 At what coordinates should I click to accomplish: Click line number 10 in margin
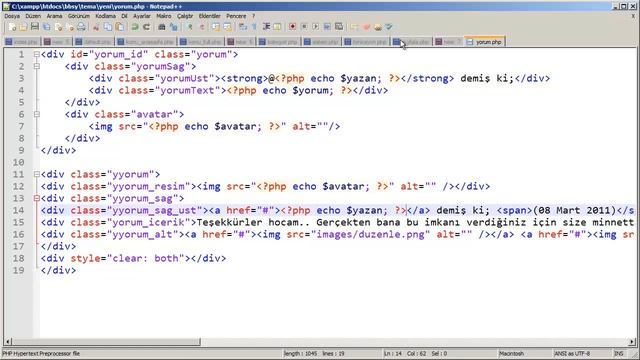[x=18, y=162]
